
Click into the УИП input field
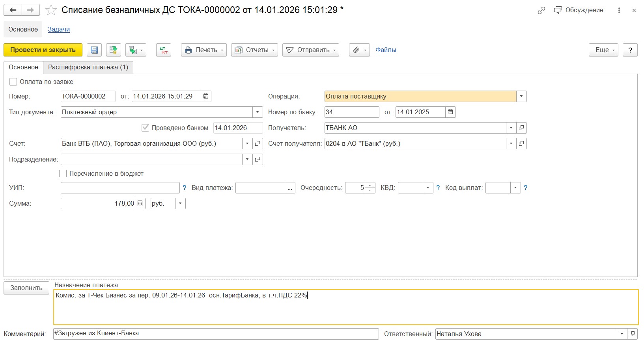tap(120, 188)
